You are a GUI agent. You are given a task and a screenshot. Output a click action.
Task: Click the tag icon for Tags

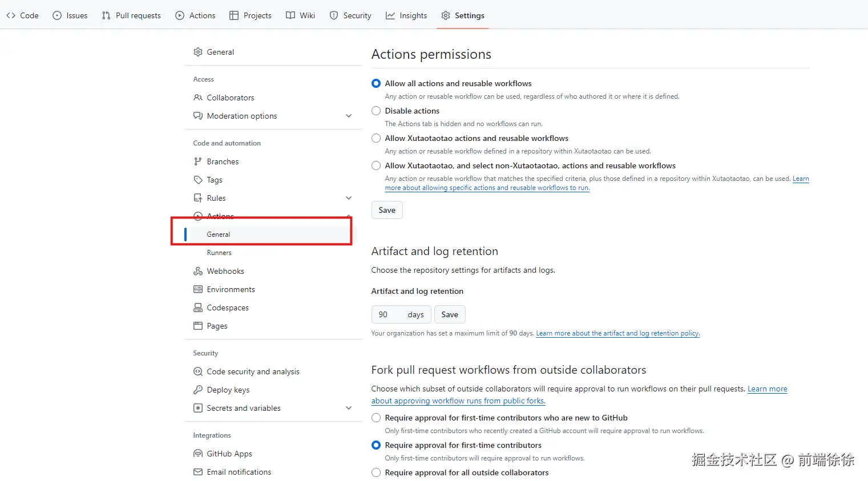pos(198,180)
